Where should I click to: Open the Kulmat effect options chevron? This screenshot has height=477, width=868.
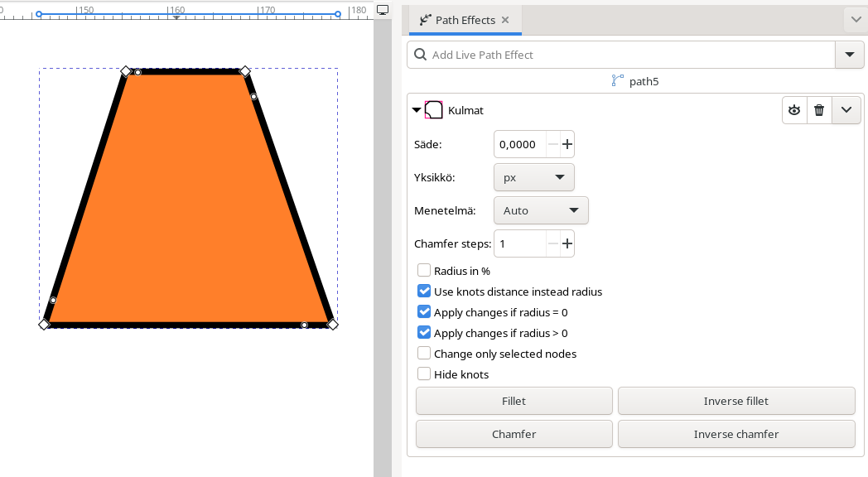846,110
